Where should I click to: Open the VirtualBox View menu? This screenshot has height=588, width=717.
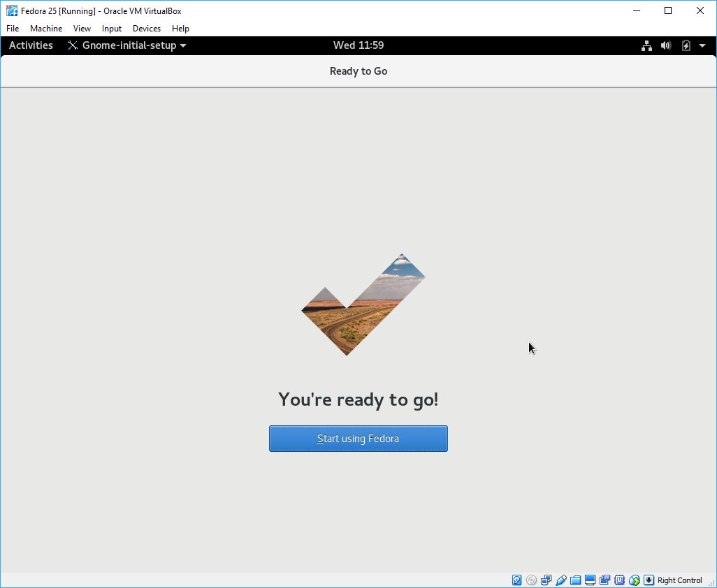click(x=82, y=29)
